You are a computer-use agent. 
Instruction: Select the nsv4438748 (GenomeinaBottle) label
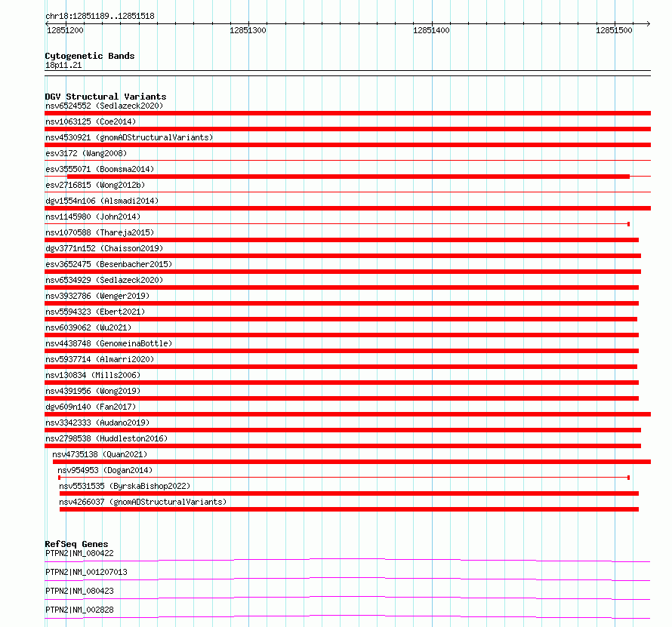click(109, 343)
